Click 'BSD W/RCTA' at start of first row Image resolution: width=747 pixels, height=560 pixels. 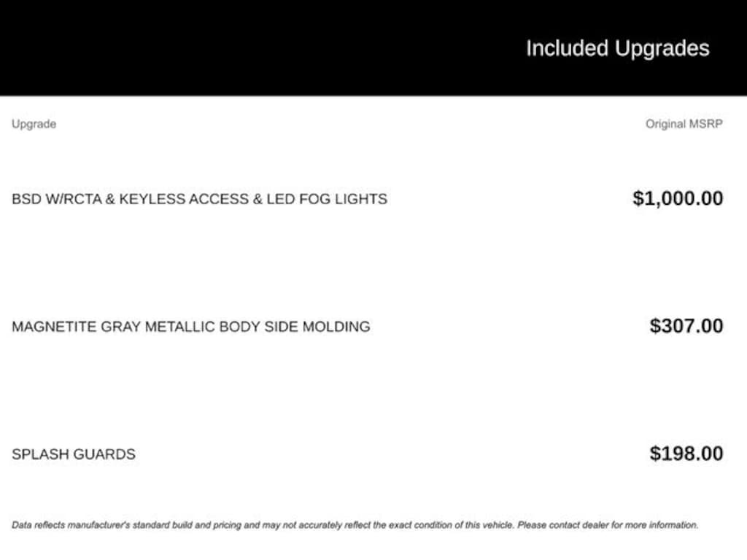click(57, 199)
